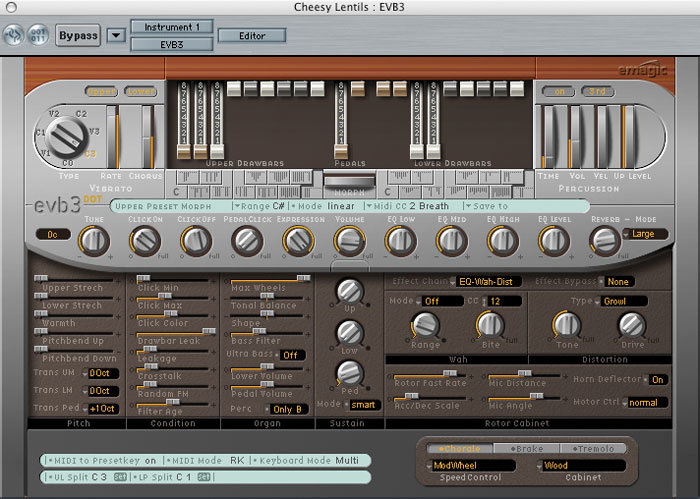700x499 pixels.
Task: Toggle MIDI to Presetkey on
Action: [150, 461]
